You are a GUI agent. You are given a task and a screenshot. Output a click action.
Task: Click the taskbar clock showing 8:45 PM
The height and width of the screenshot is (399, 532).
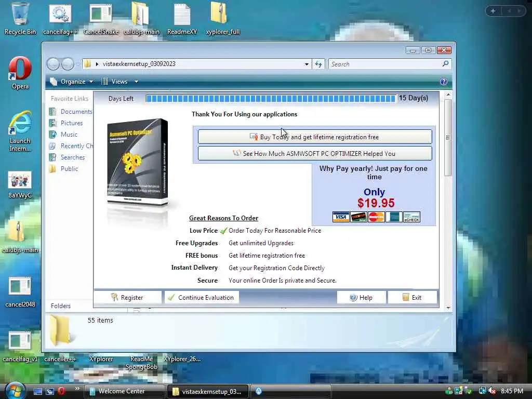click(512, 391)
